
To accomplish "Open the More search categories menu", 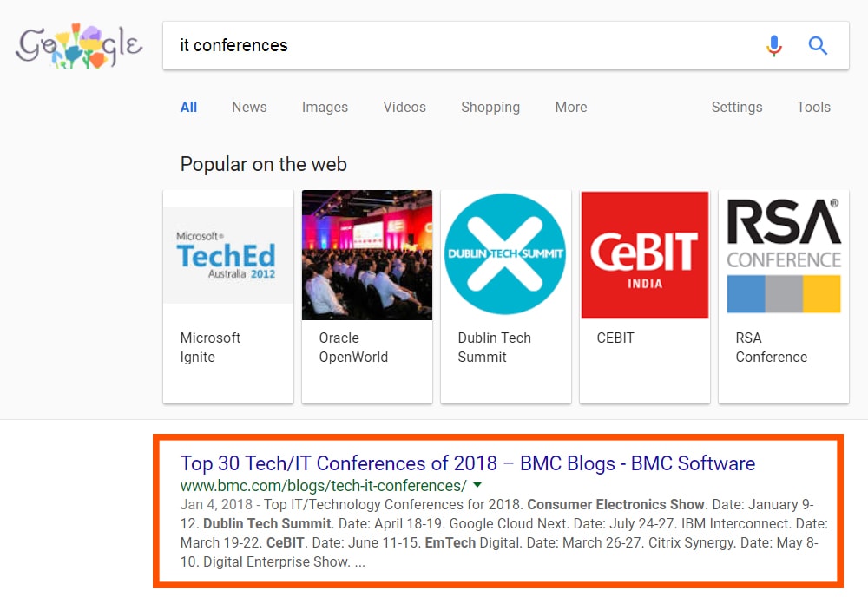I will pos(571,108).
